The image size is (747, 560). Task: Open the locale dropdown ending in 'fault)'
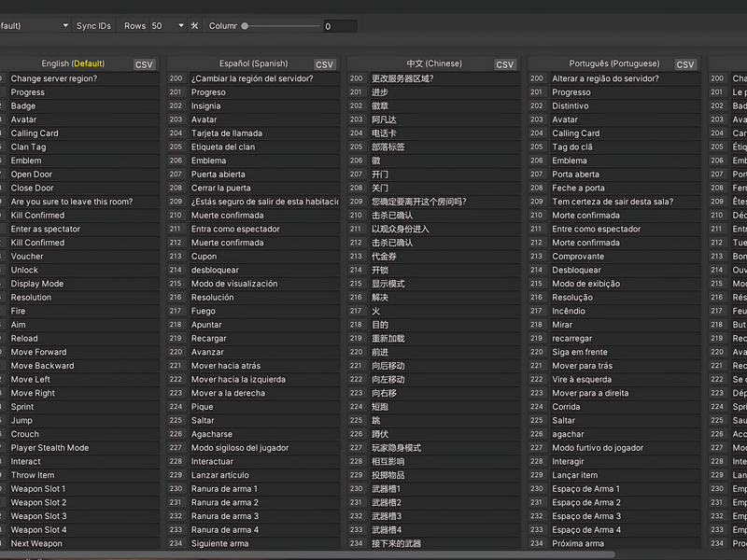coord(35,26)
